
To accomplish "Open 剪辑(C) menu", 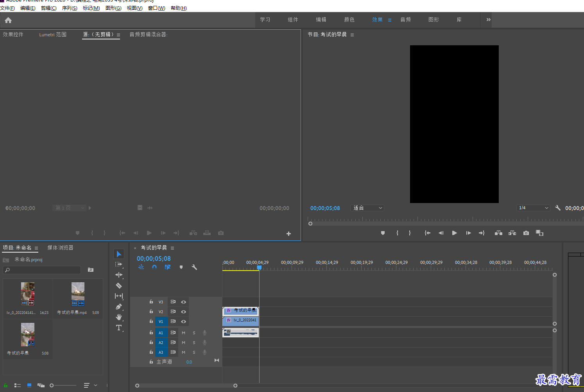I will coord(48,8).
